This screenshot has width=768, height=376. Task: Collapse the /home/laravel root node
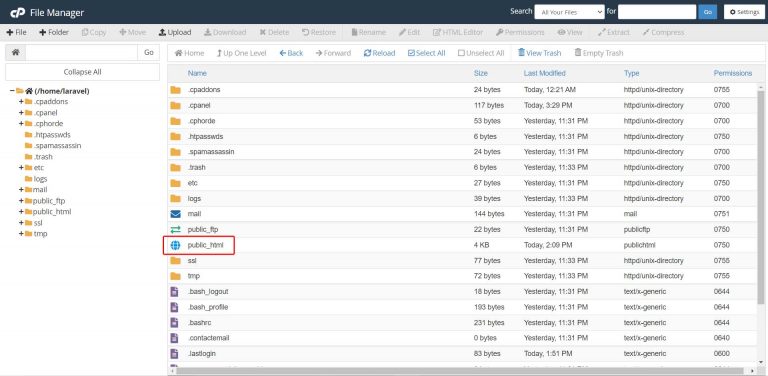pos(12,91)
